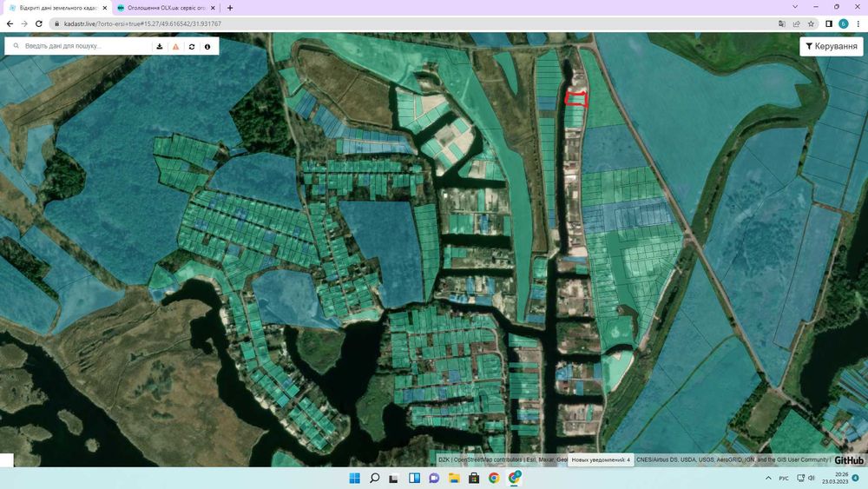868x489 pixels.
Task: Focus the Введіть дані для пошуку field
Action: pos(86,46)
